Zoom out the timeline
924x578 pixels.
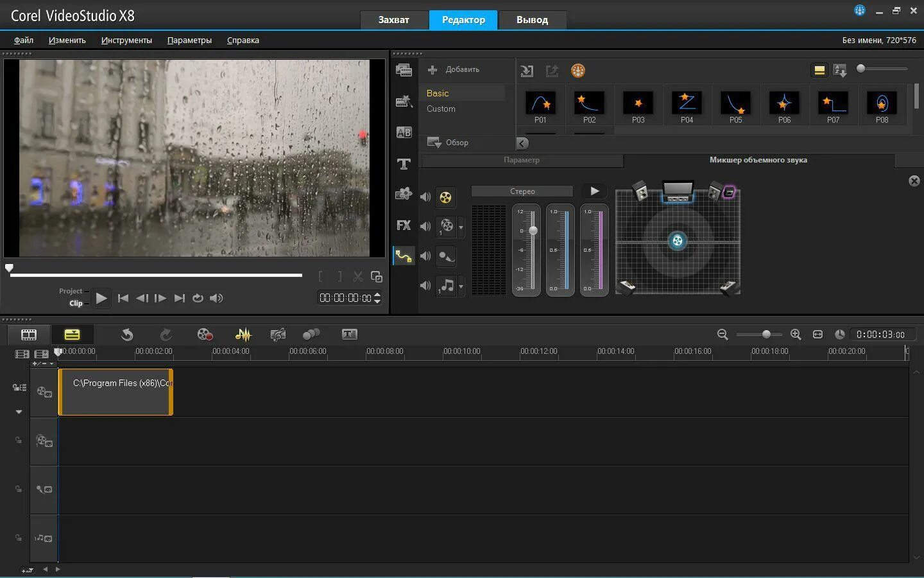[723, 335]
